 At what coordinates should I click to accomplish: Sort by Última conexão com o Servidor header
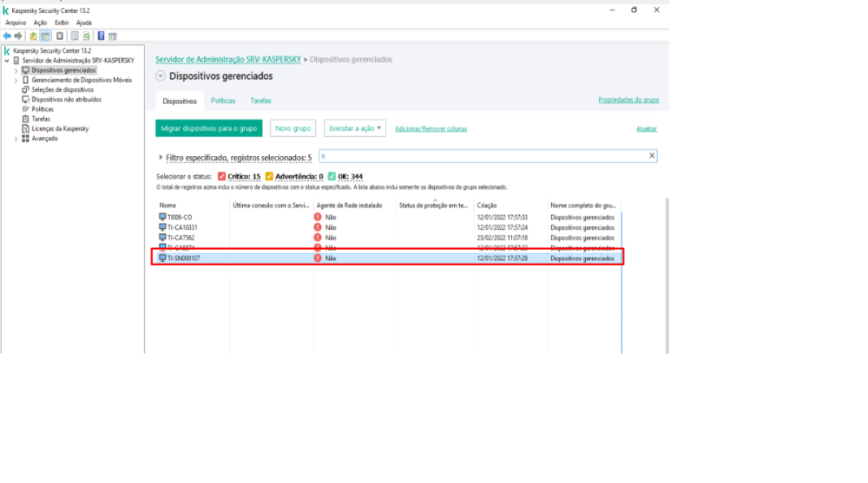(x=271, y=206)
